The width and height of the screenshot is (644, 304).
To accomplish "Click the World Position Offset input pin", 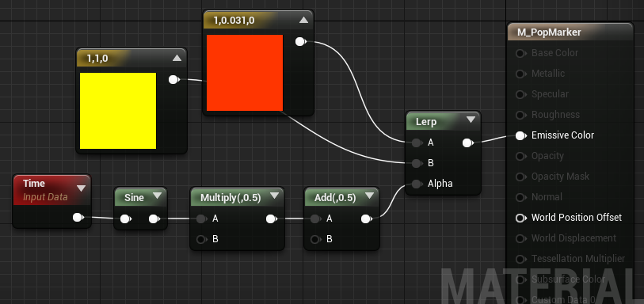I will (x=520, y=218).
